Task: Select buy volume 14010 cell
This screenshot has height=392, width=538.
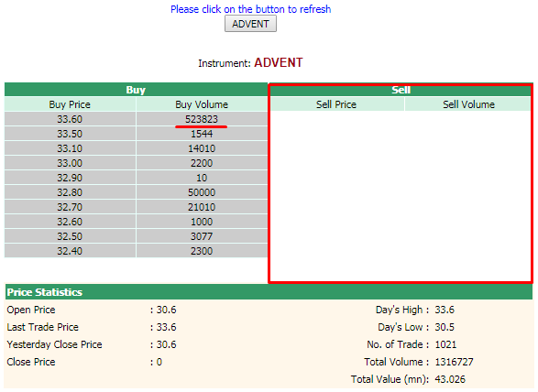Action: click(x=202, y=148)
